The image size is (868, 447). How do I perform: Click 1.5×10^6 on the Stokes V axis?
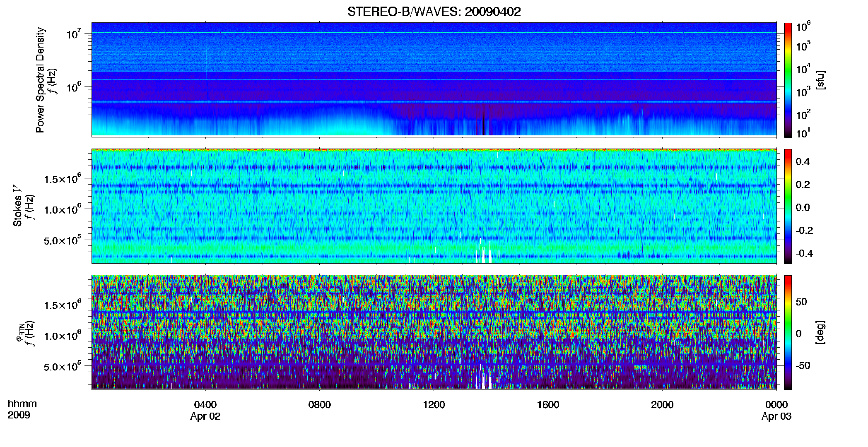point(63,179)
